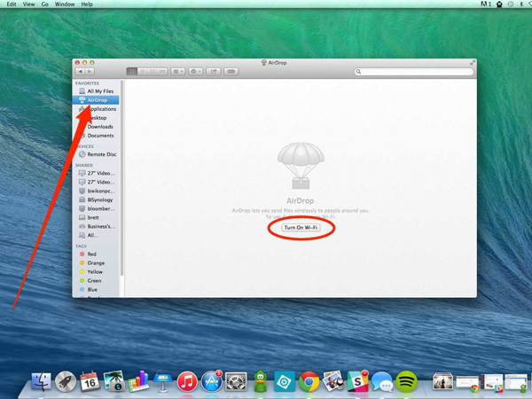Select AirDrop in the Favorites sidebar
Screen dimensions: 532x399
tap(96, 100)
